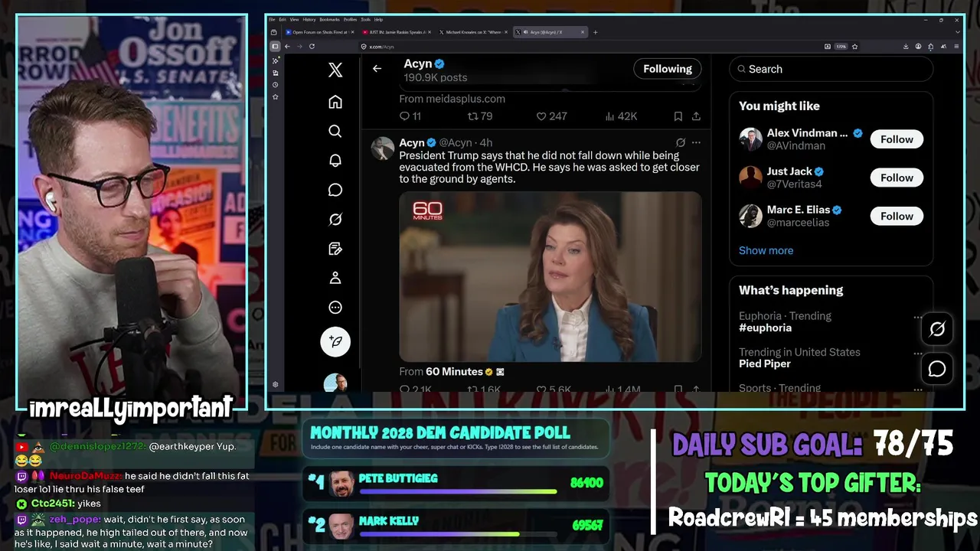Open Marc E. Elias's profile name
Image resolution: width=980 pixels, height=551 pixels.
point(799,210)
